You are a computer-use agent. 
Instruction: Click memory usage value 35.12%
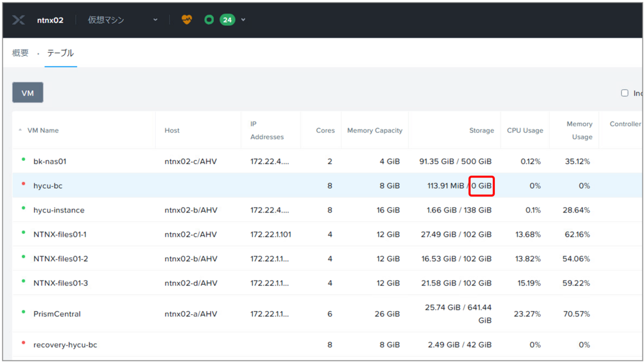tap(577, 161)
